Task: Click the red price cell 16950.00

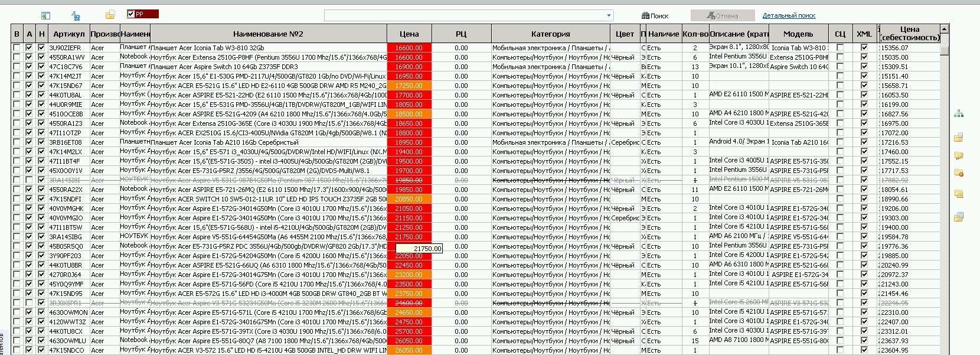Action: [409, 76]
